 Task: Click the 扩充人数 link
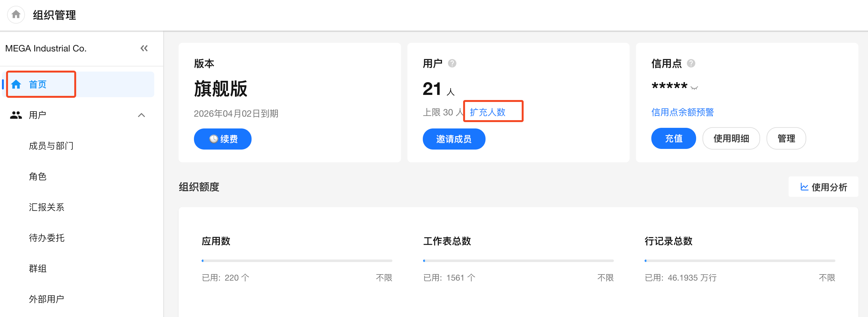[487, 112]
